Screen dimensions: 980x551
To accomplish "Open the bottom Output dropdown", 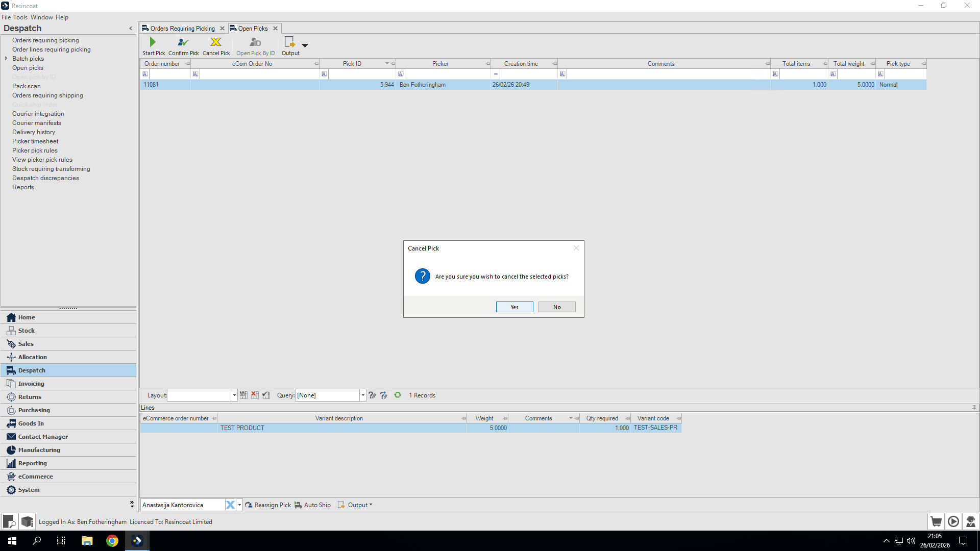I will point(355,505).
